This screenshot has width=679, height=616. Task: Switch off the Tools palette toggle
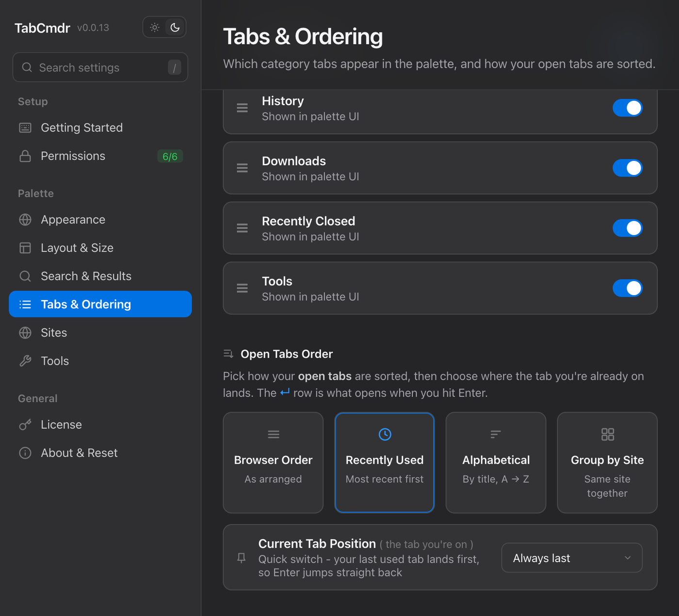(627, 288)
